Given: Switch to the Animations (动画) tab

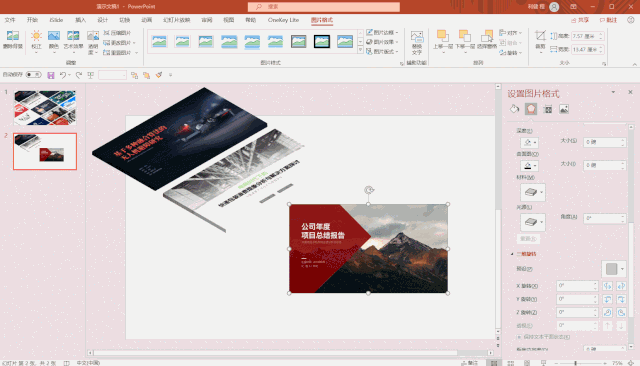Looking at the screenshot, I should (147, 20).
